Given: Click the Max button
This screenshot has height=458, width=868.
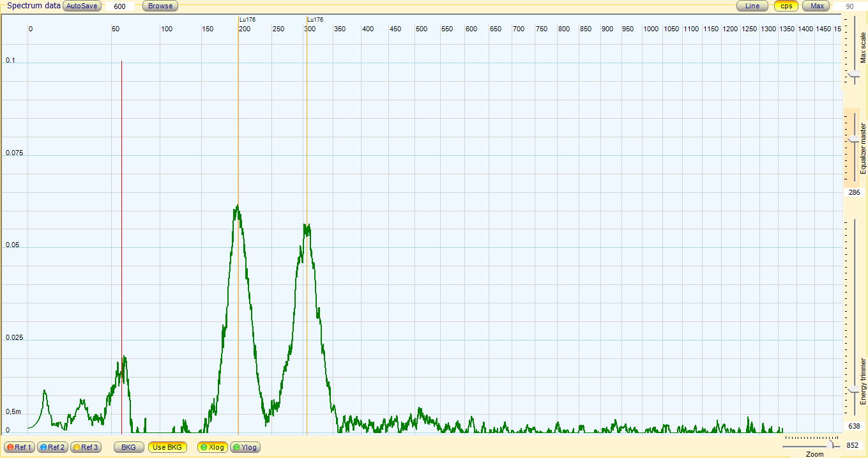Looking at the screenshot, I should coord(817,6).
